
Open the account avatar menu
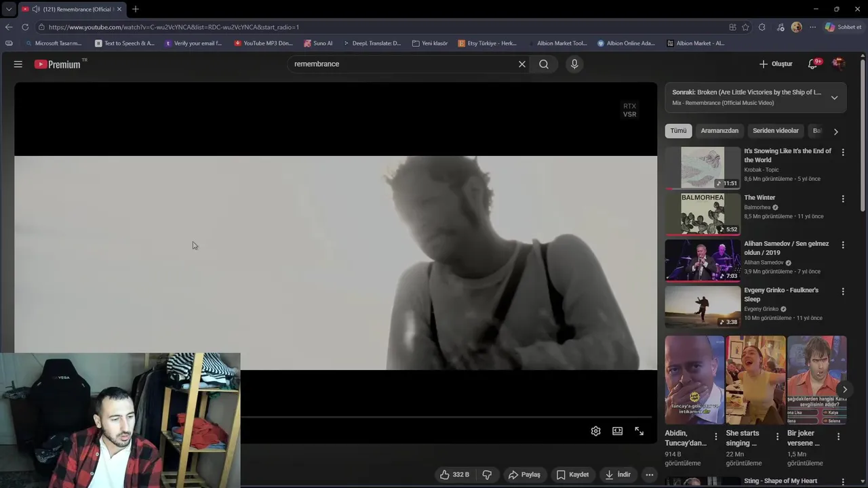click(x=838, y=64)
